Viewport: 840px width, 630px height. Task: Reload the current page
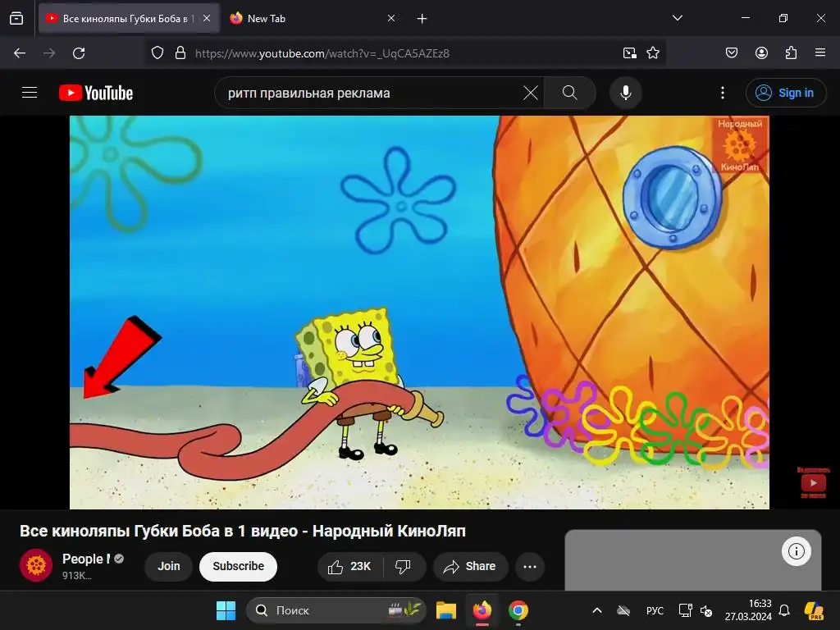point(79,53)
